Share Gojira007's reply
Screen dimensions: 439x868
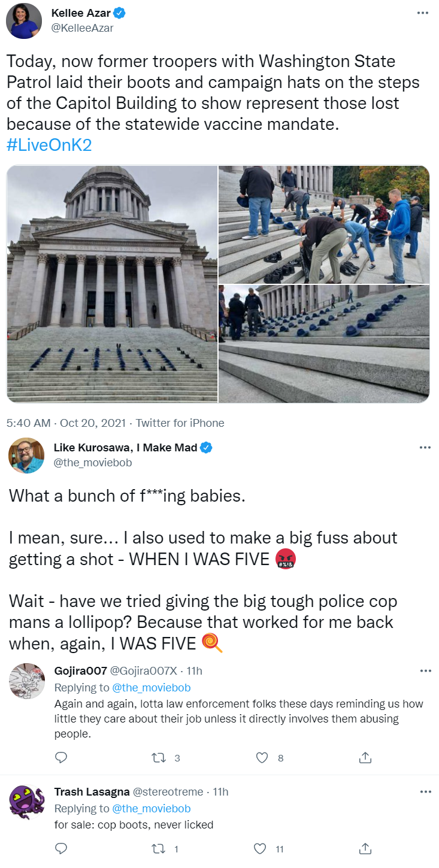[x=365, y=757]
